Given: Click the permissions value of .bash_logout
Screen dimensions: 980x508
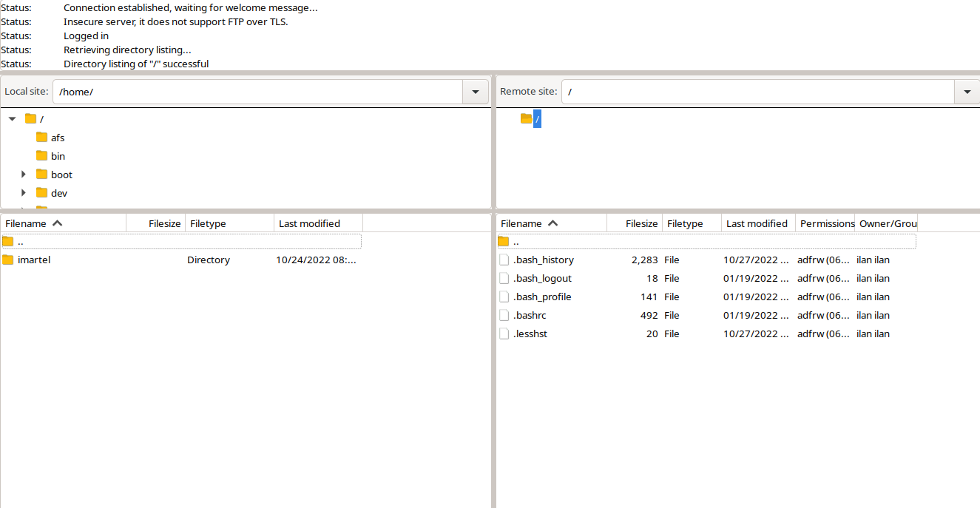Looking at the screenshot, I should [x=824, y=279].
